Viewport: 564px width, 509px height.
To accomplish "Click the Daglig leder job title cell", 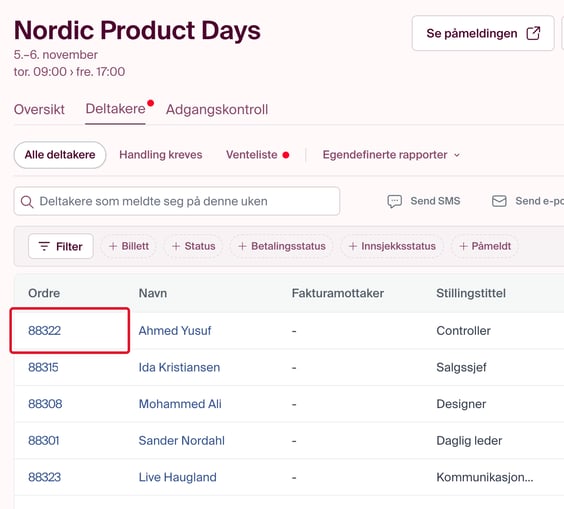I will pyautogui.click(x=469, y=441).
